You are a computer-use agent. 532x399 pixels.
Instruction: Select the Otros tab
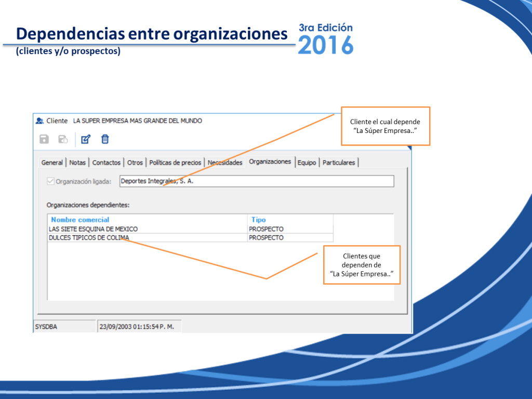(x=135, y=163)
